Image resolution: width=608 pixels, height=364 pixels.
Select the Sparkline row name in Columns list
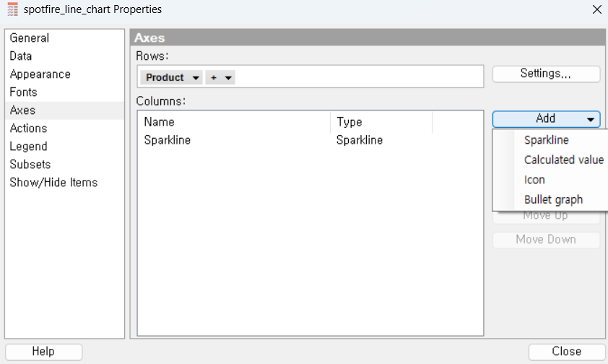(167, 140)
